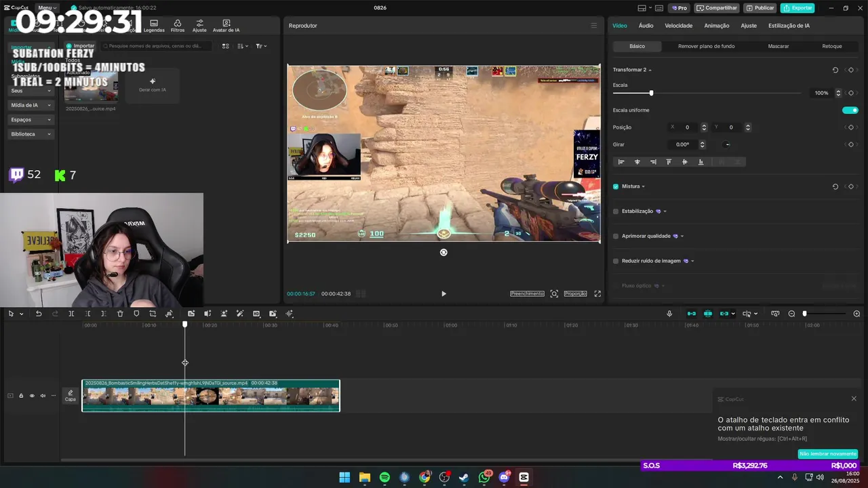Click the Exportar button
Image resolution: width=868 pixels, height=488 pixels.
[x=797, y=8]
